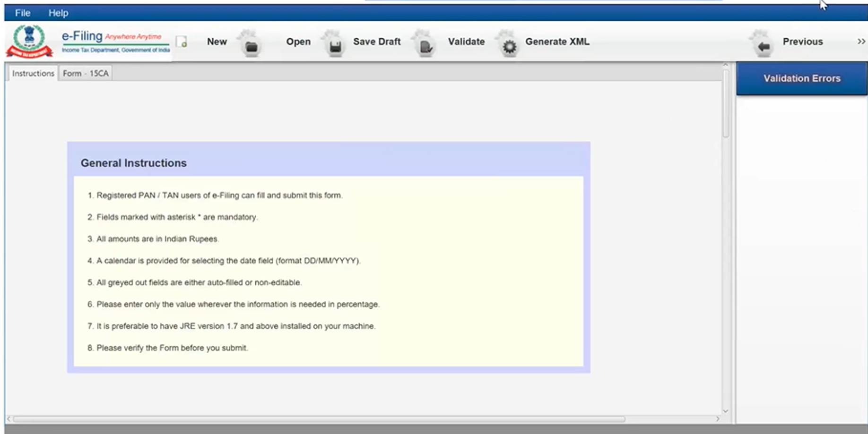Viewport: 868px width, 434px height.
Task: Click the vertical scrollbar down arrow
Action: coord(725,411)
